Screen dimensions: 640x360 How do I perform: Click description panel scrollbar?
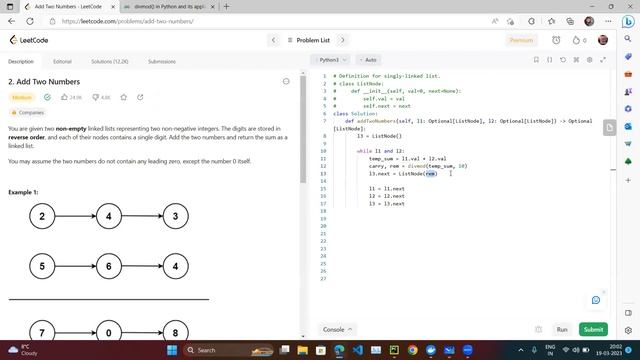click(303, 130)
